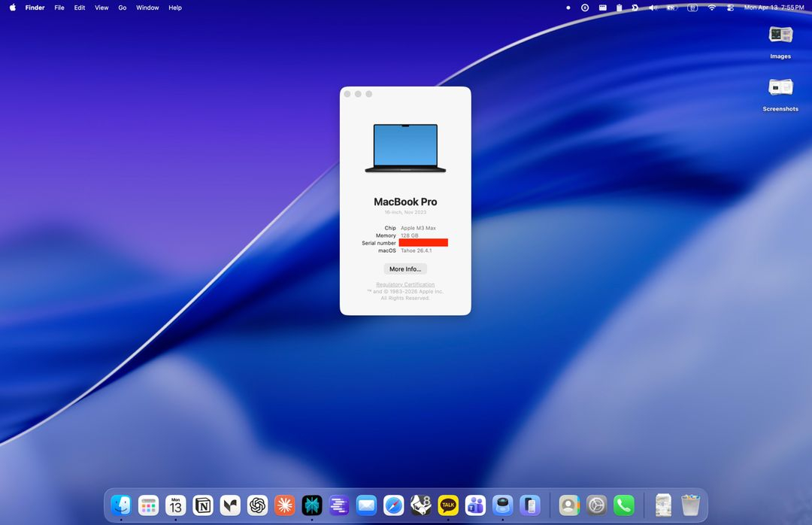Open System Settings gear in Dock
The height and width of the screenshot is (525, 812).
click(596, 505)
